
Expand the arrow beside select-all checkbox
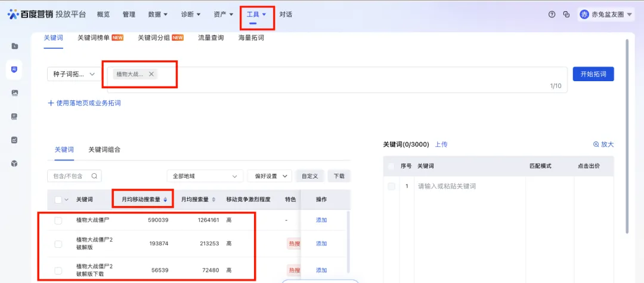point(67,199)
